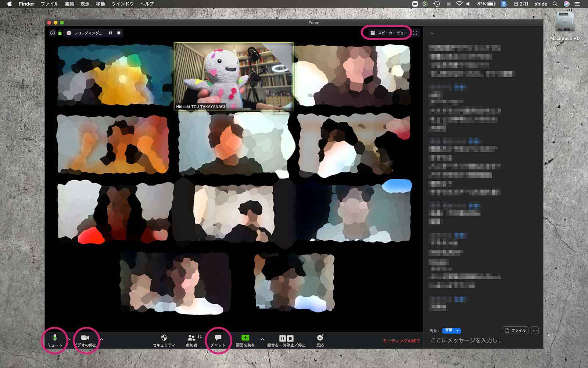Enter full screen using the corner brackets icon
This screenshot has width=588, height=368.
click(415, 33)
